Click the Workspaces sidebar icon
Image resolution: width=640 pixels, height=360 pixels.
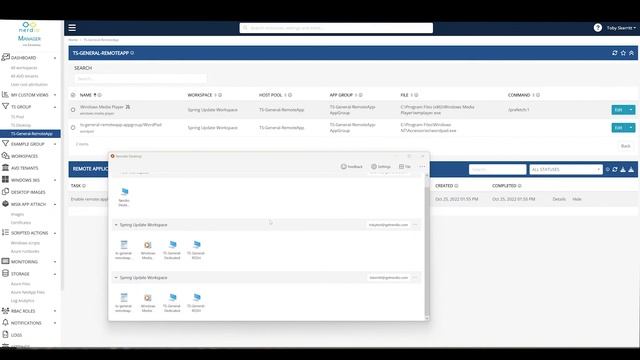click(5, 156)
